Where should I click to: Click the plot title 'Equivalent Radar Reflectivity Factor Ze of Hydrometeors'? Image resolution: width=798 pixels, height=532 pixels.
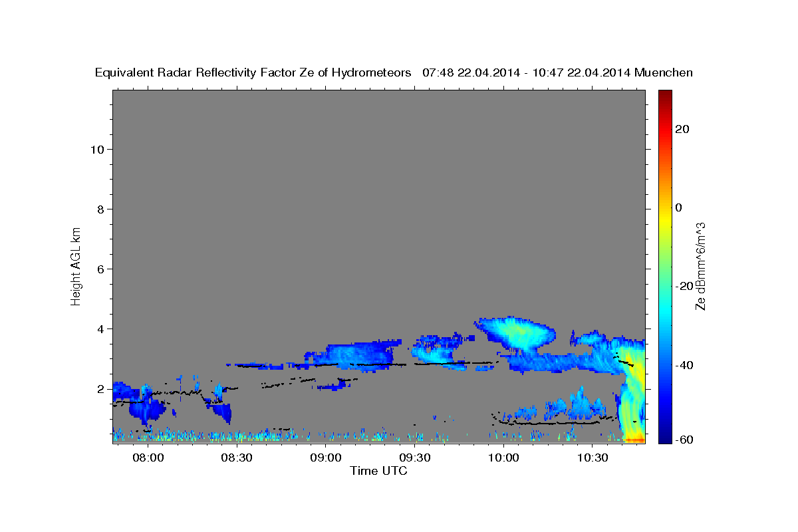point(253,73)
